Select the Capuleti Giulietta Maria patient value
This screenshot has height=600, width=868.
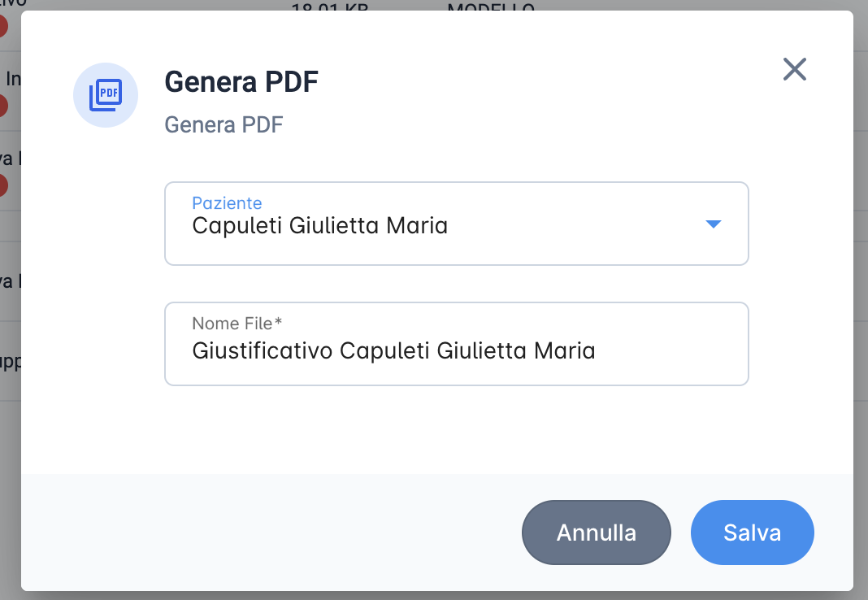click(320, 226)
